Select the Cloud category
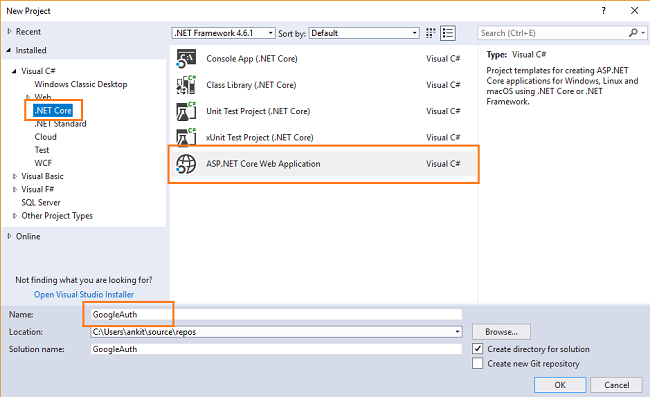 (x=46, y=137)
